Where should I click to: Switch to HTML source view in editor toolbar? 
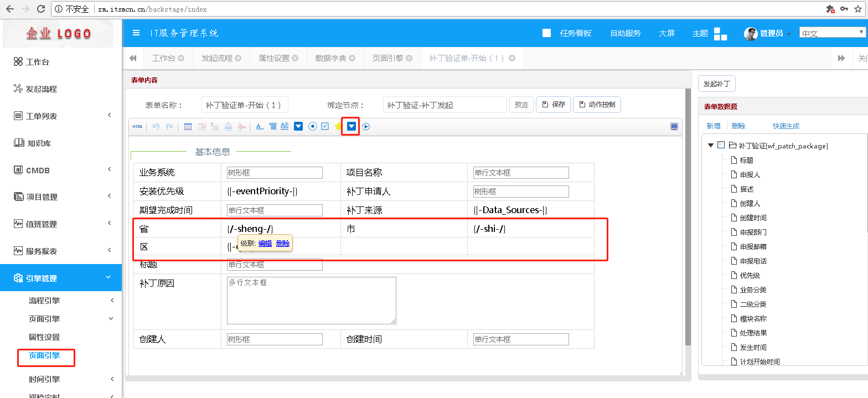137,127
